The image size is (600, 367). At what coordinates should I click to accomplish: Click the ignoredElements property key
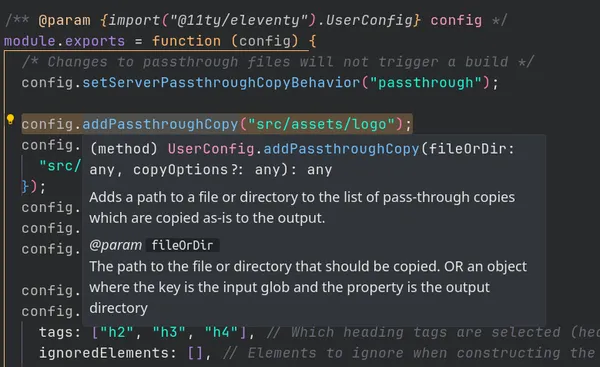(103, 352)
